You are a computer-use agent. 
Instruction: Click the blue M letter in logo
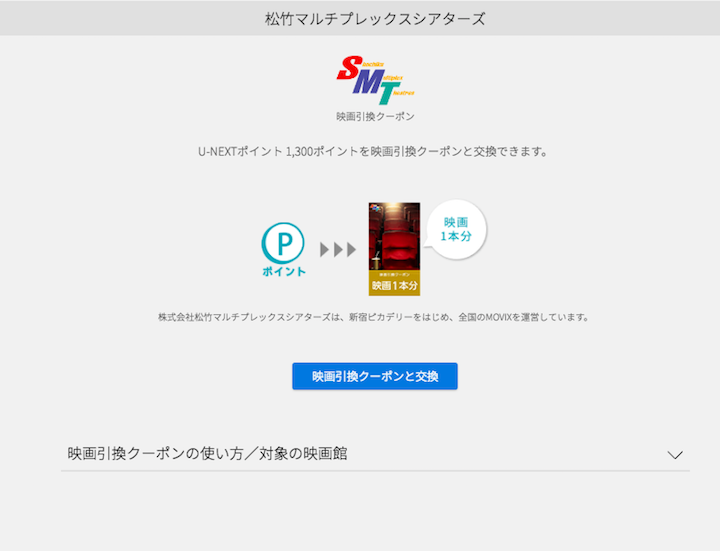coord(369,82)
